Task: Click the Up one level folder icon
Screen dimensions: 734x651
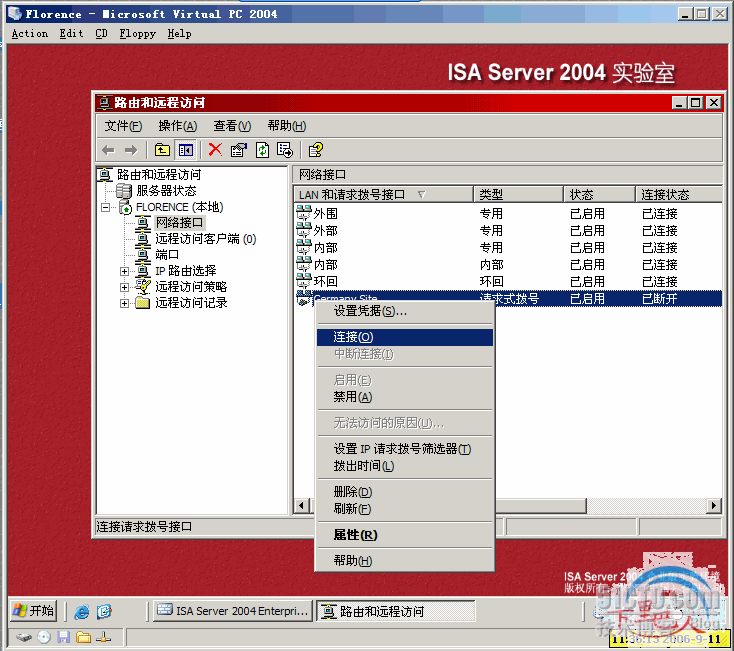Action: (x=162, y=150)
